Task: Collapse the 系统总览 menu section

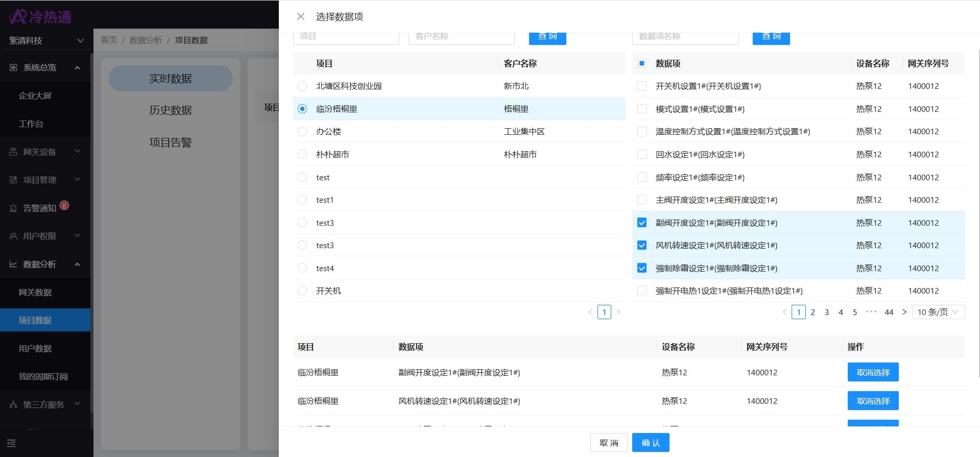Action: point(77,67)
